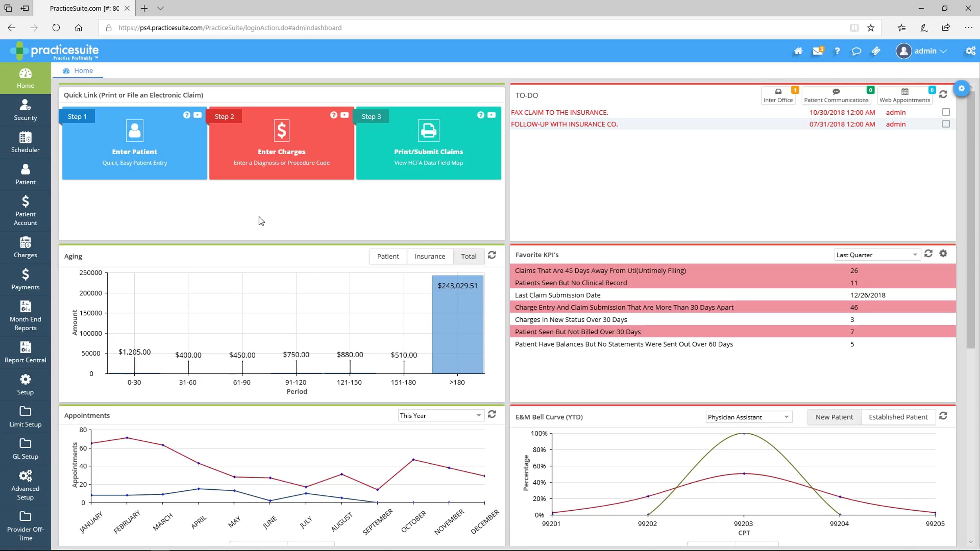Play the Step 1 video help icon
This screenshot has height=551, width=980.
click(x=198, y=115)
